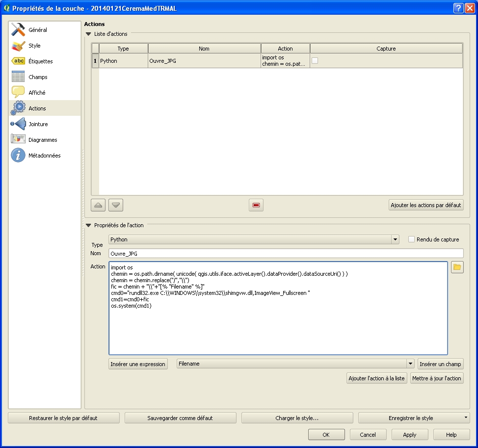Switch to the Style tab label
The image size is (478, 448).
click(x=34, y=46)
